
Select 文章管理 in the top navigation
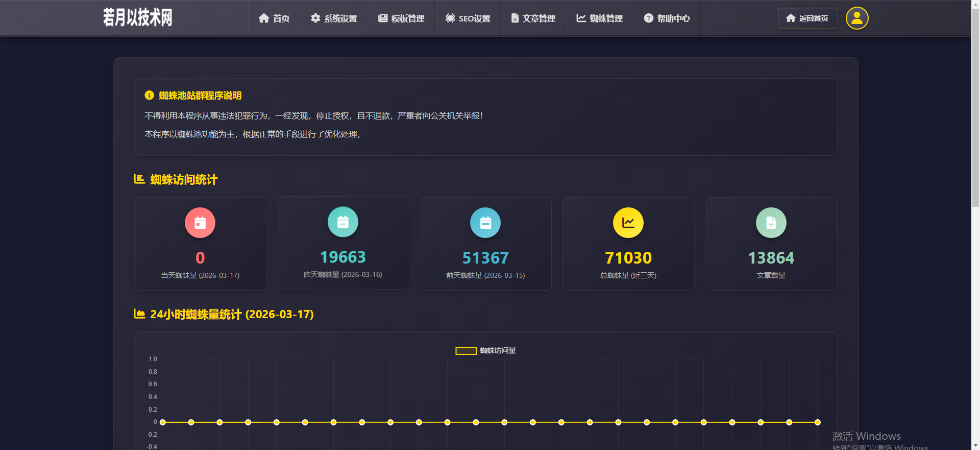click(x=533, y=18)
